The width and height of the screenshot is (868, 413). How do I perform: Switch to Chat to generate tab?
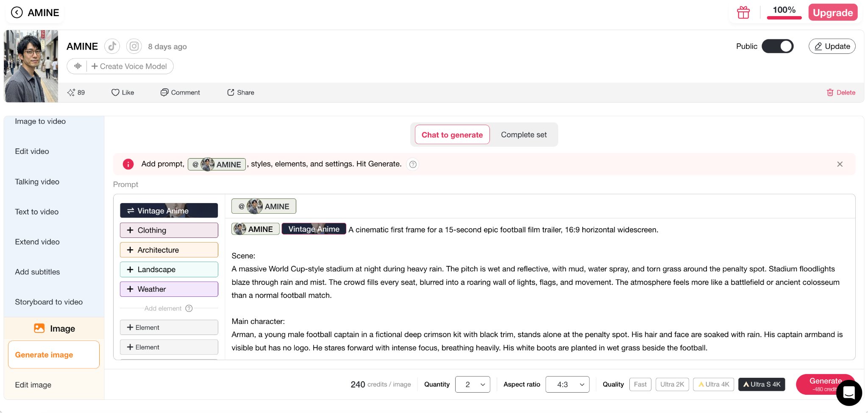pos(452,134)
